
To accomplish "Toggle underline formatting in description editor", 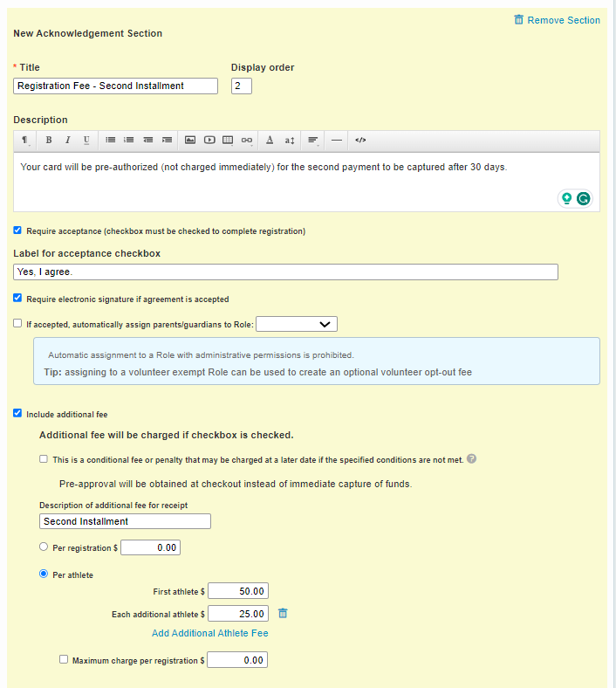I will 86,140.
